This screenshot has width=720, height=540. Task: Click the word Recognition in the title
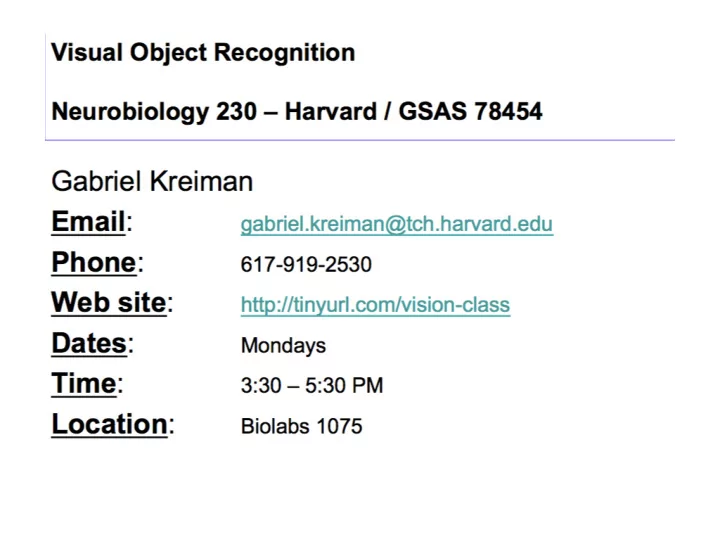tap(285, 53)
